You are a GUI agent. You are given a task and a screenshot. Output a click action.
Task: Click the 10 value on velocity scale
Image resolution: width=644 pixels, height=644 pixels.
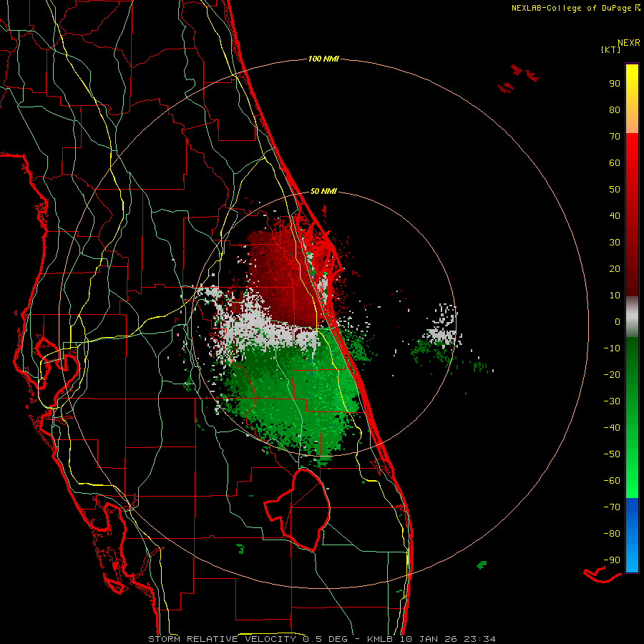point(615,296)
